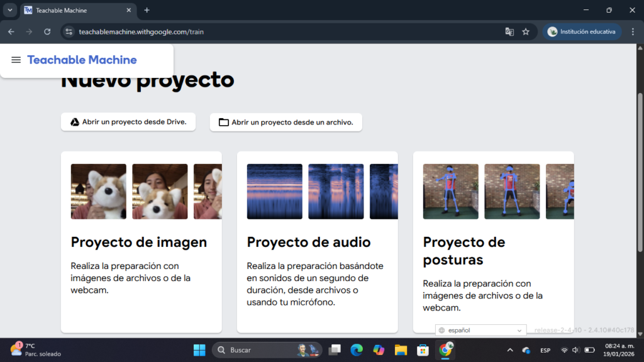Click Abrir un proyecto desde Drive button
The image size is (644, 362).
128,122
